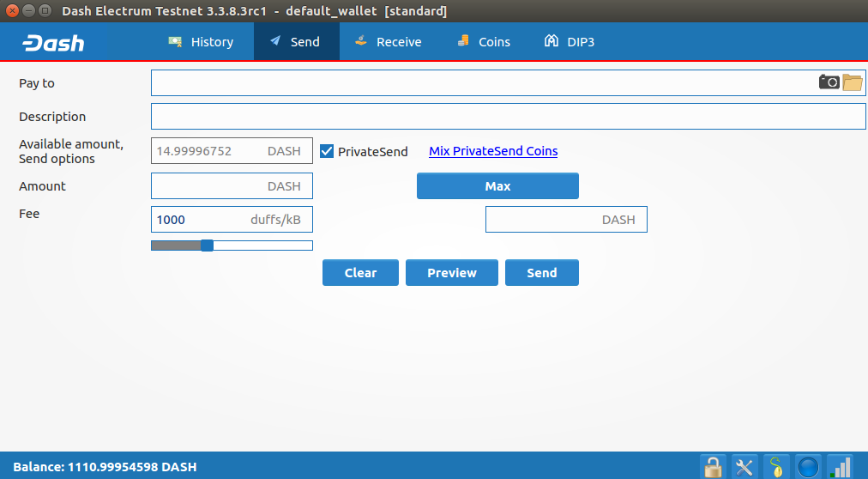
Task: Maximize the Dash Electrum window
Action: pyautogui.click(x=45, y=10)
